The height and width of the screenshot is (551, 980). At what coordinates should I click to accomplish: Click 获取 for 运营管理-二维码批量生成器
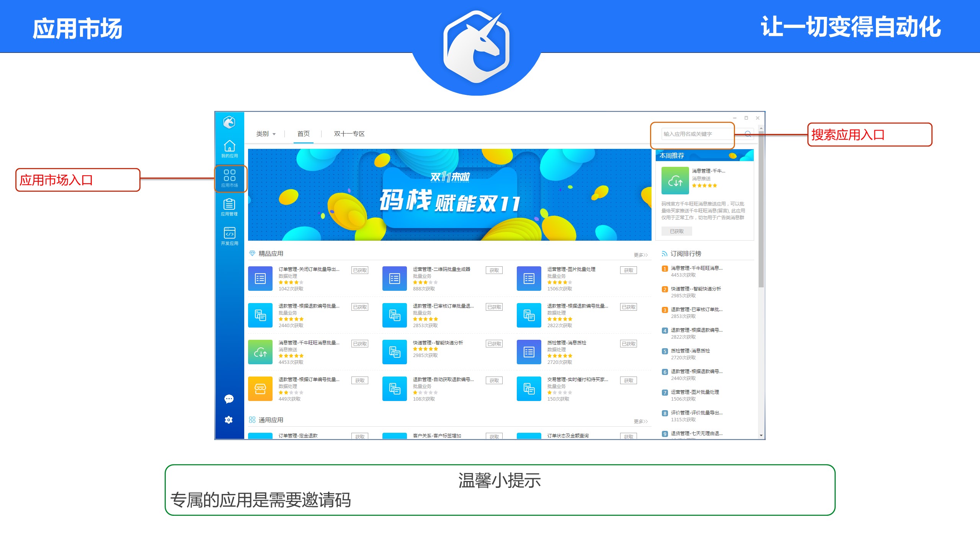[494, 271]
